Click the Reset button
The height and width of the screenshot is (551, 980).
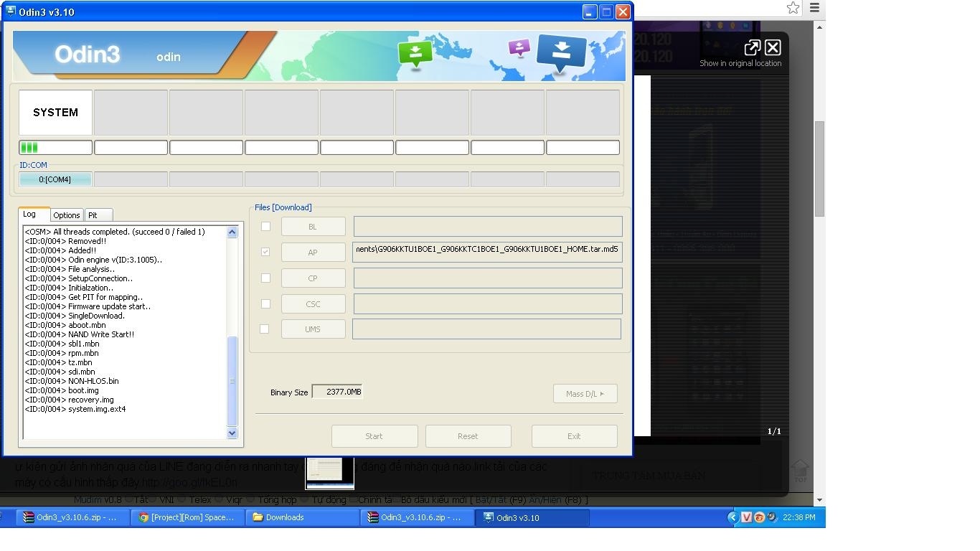468,436
